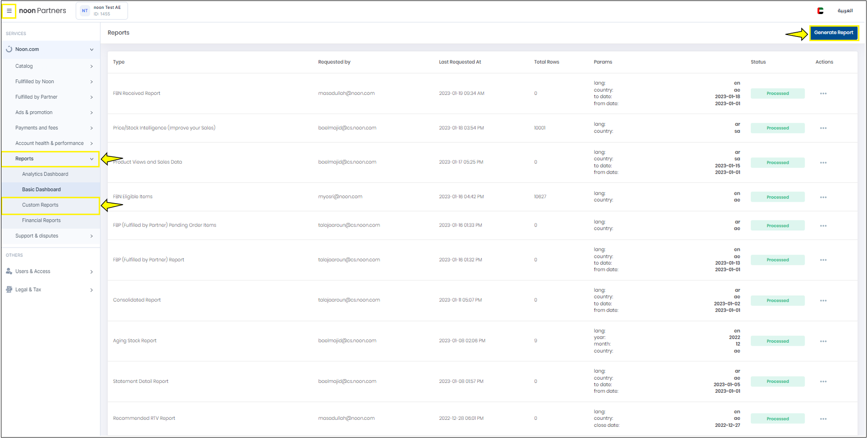Open actions menu for Aging Stock Report
Image resolution: width=868 pixels, height=439 pixels.
pyautogui.click(x=823, y=341)
